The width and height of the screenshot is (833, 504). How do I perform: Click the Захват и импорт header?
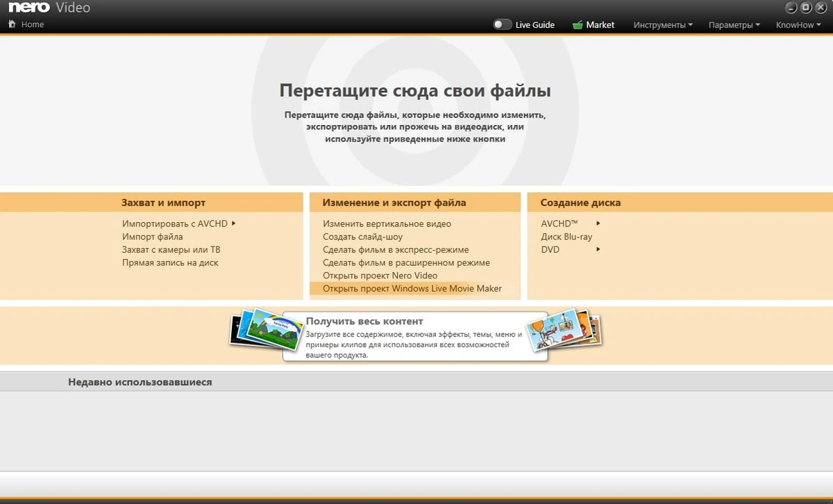[163, 203]
